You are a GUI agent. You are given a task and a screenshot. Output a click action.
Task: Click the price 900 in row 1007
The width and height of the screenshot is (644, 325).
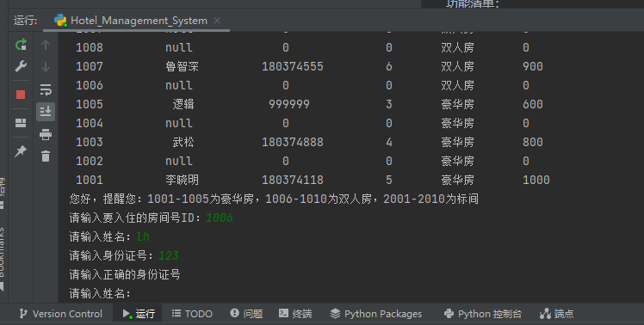pos(533,66)
